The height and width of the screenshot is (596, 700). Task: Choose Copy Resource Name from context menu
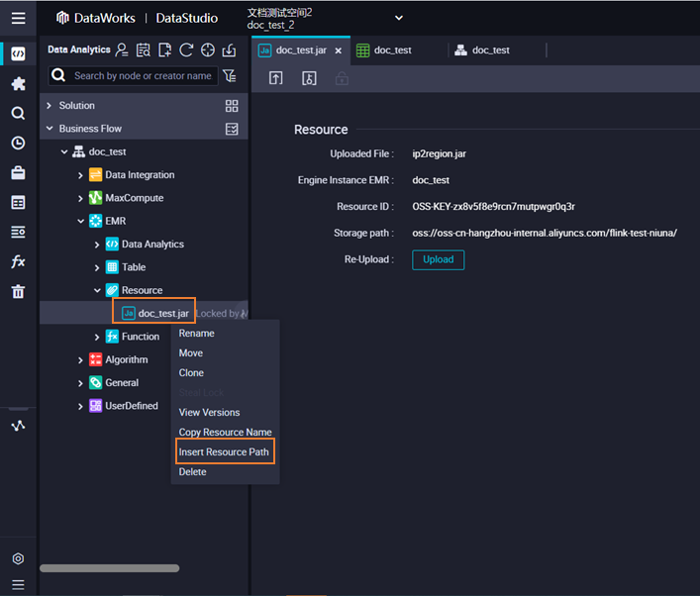[225, 433]
